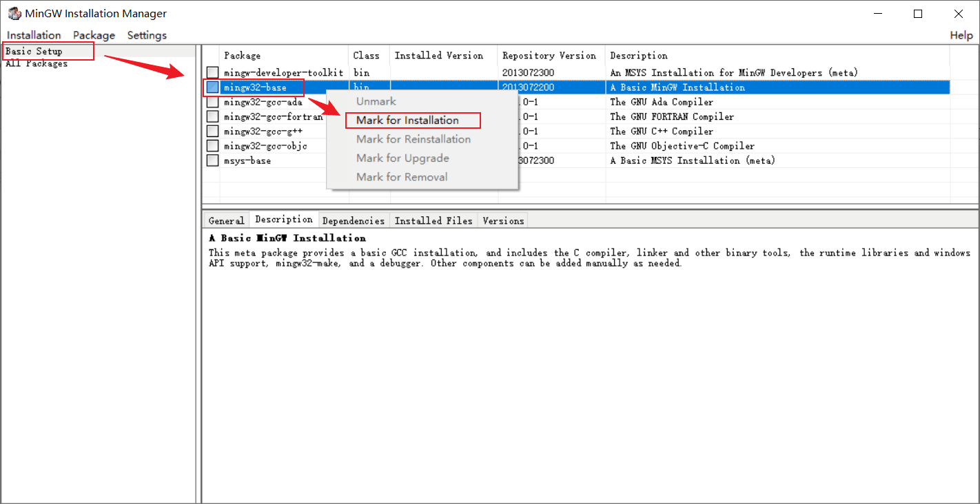This screenshot has height=504, width=980.
Task: Minimize the MinGW Installation Manager window
Action: [x=877, y=14]
